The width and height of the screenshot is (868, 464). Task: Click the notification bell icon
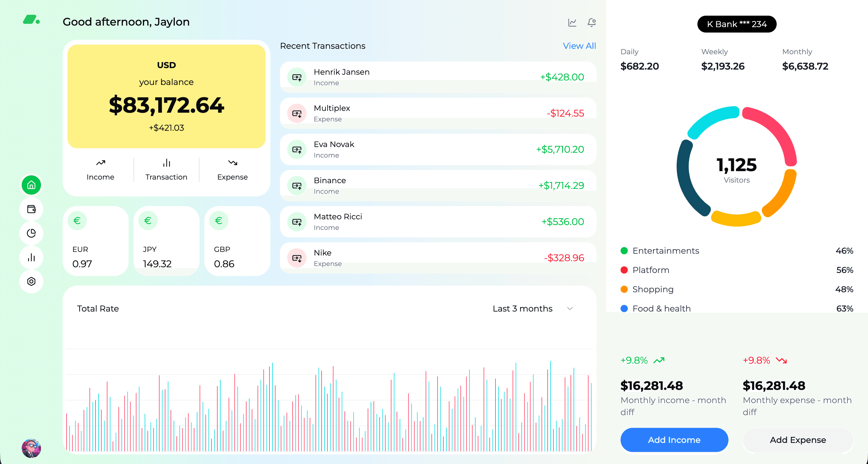click(591, 23)
